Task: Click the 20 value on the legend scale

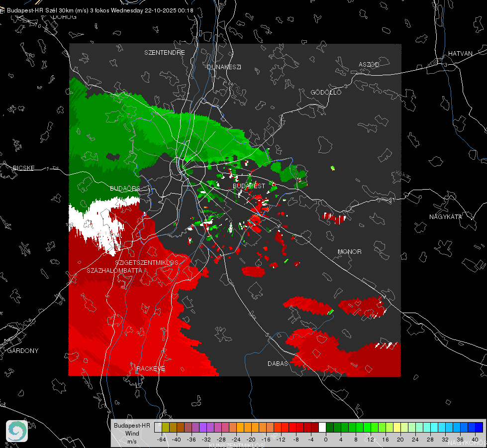Action: pyautogui.click(x=400, y=440)
